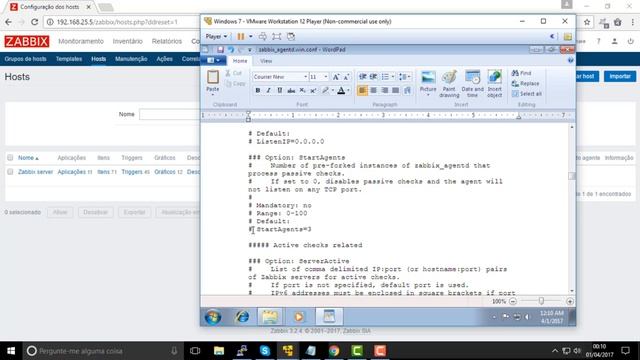Align text left in WordPad
This screenshot has height=360, width=640.
pyautogui.click(x=362, y=90)
